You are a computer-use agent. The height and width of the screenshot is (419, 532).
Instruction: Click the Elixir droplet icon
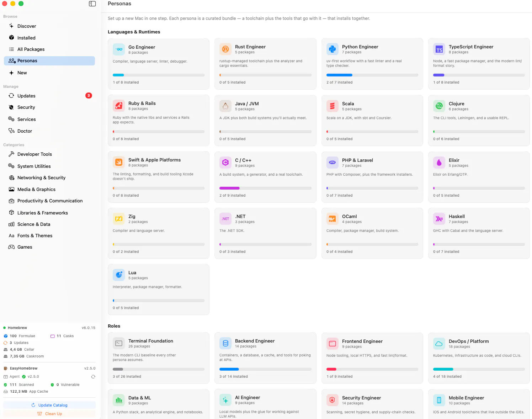tap(439, 163)
